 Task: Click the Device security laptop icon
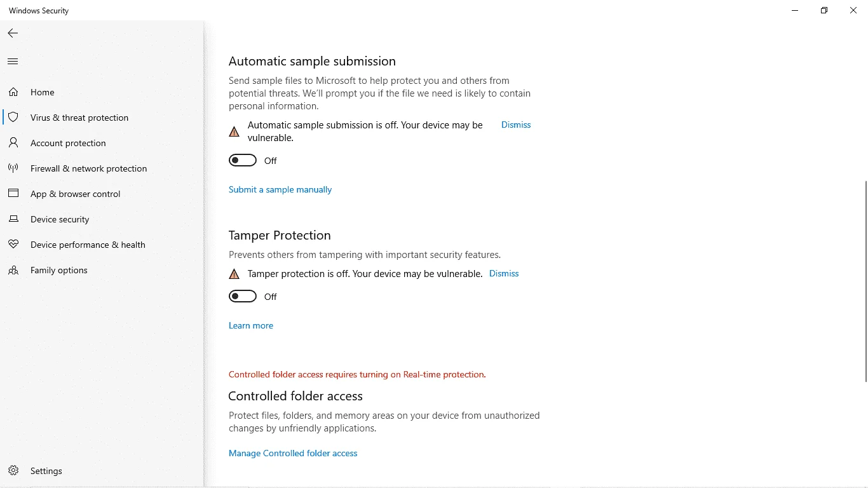coord(13,219)
